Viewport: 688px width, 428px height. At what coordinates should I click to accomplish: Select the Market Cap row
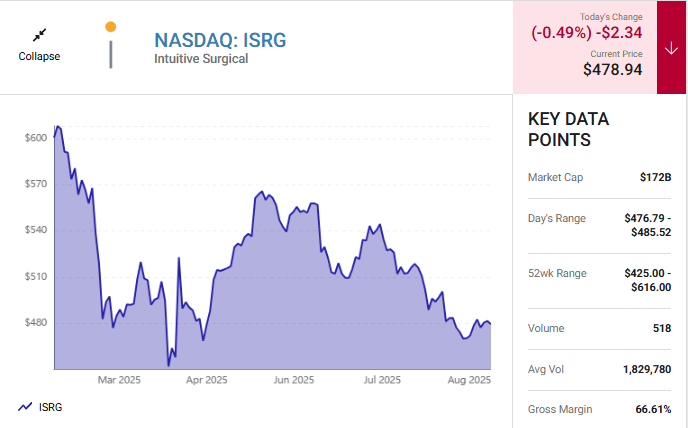(599, 177)
